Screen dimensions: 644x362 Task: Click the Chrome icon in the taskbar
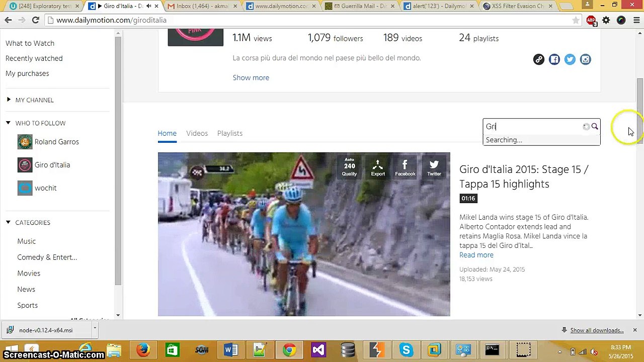(x=289, y=349)
